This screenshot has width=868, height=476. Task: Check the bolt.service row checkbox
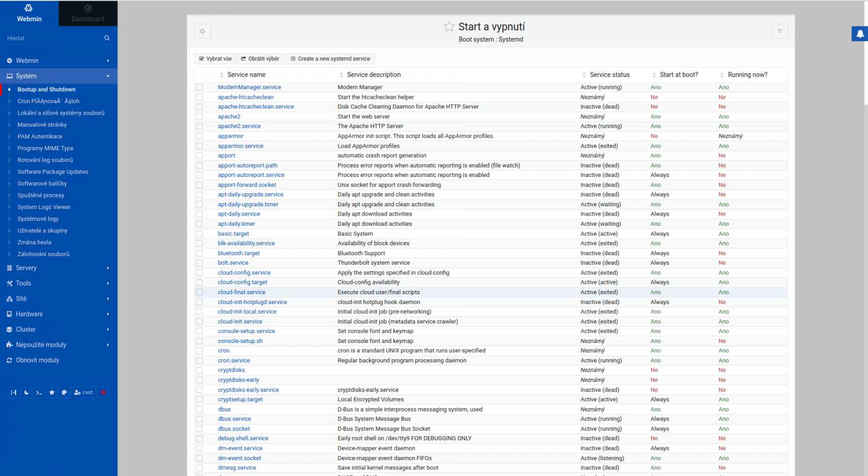(199, 263)
